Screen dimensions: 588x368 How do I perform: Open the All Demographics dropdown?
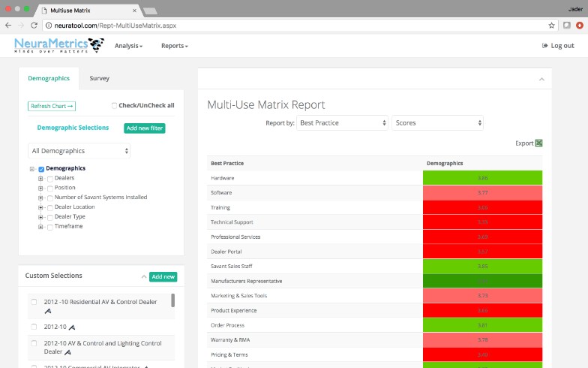tap(79, 151)
